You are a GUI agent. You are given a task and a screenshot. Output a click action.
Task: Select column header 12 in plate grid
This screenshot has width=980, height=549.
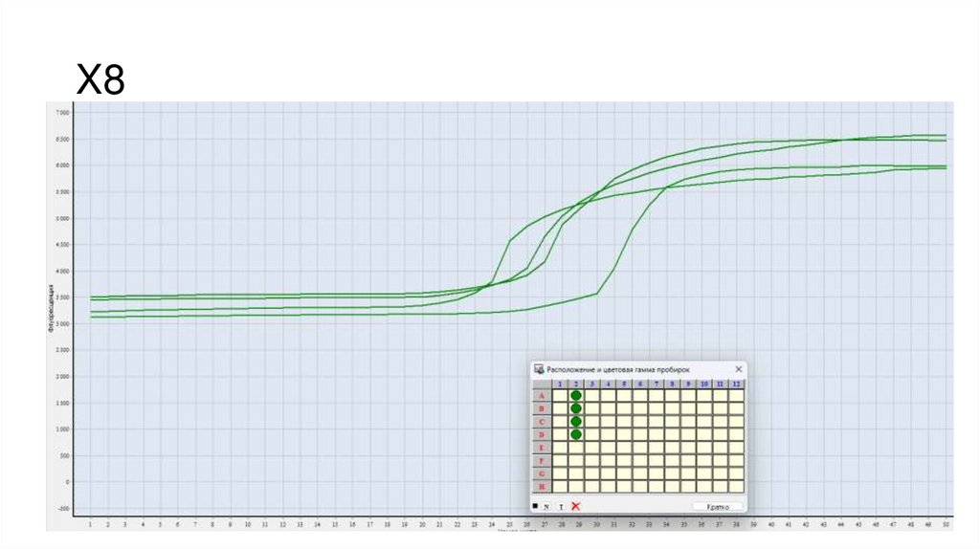pos(736,384)
